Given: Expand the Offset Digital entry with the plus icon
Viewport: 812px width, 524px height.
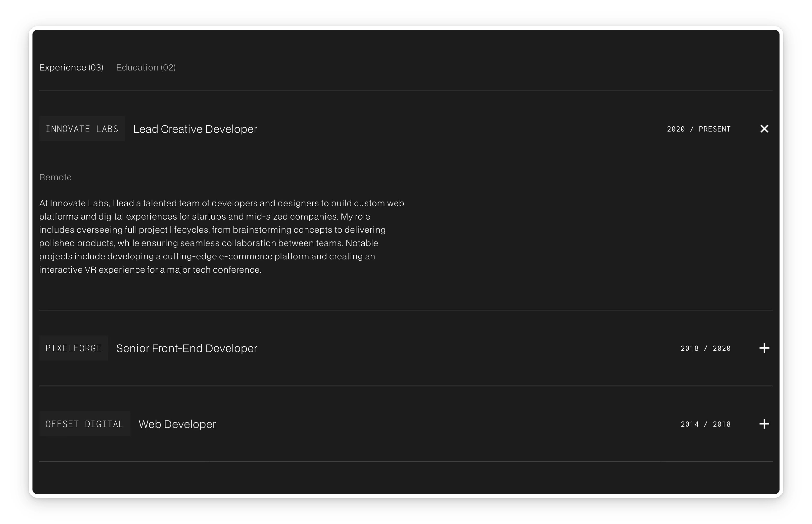Looking at the screenshot, I should click(x=764, y=424).
